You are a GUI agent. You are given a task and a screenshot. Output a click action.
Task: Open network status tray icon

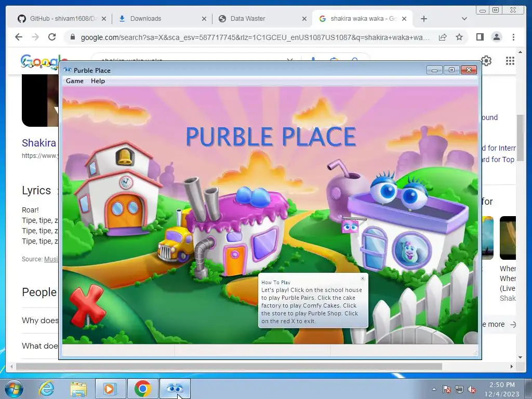[459, 389]
